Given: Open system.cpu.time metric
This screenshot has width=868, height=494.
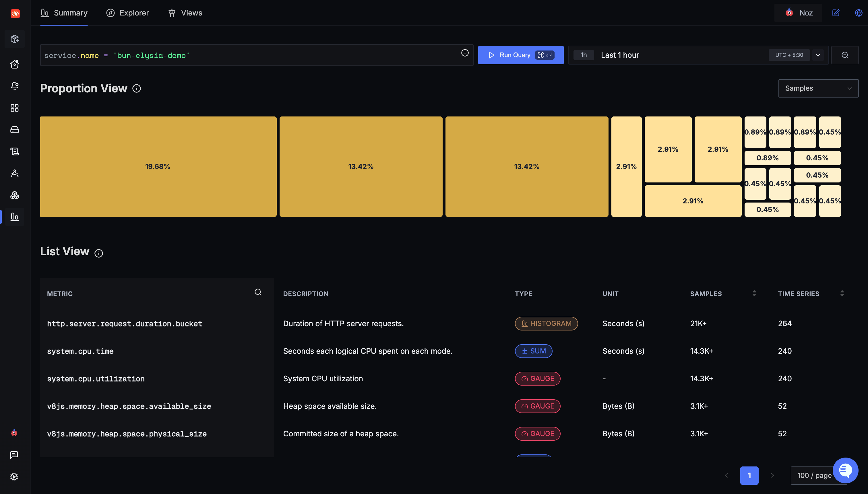Looking at the screenshot, I should [x=80, y=351].
